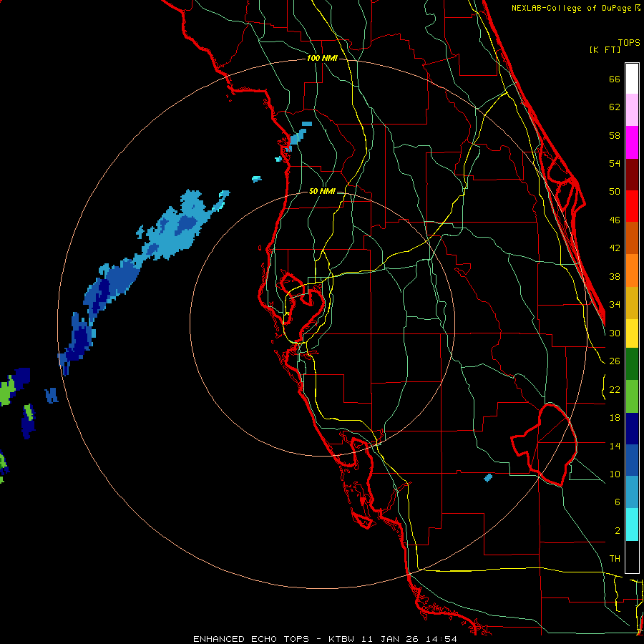This screenshot has height=644, width=644.
Task: Click the 42 legend value
Action: [x=615, y=248]
